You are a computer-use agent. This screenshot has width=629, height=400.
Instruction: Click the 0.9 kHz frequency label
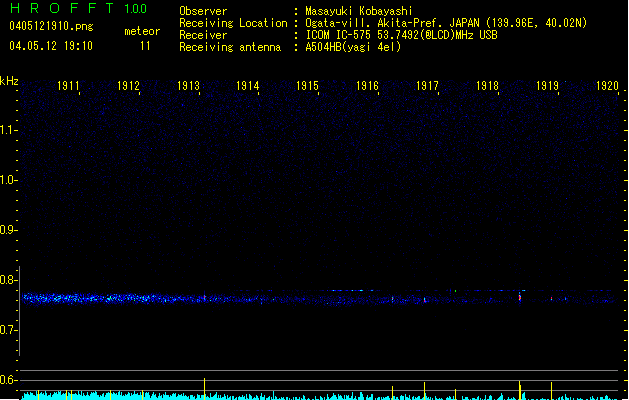click(x=7, y=230)
